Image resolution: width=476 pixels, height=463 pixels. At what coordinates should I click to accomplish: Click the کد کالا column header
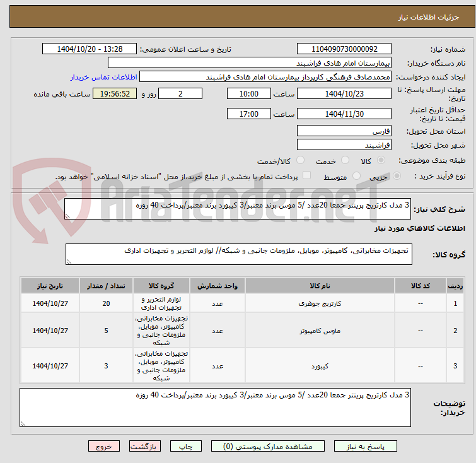coord(420,286)
